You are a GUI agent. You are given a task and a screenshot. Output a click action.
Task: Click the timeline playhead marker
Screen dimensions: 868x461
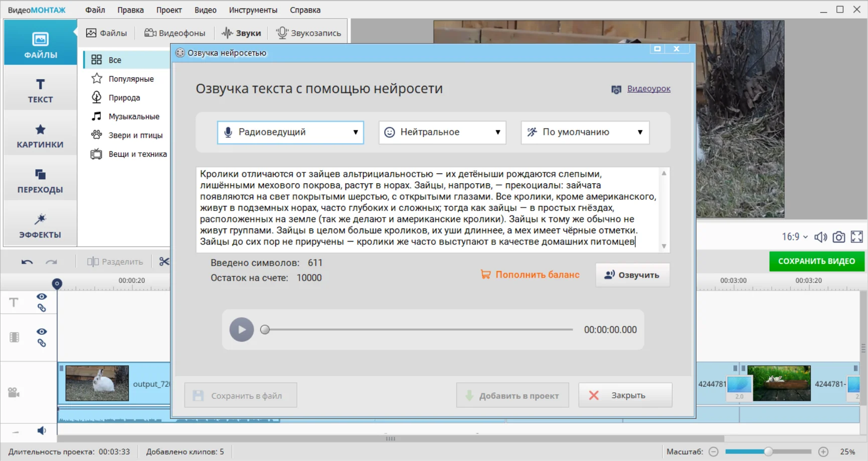point(57,284)
